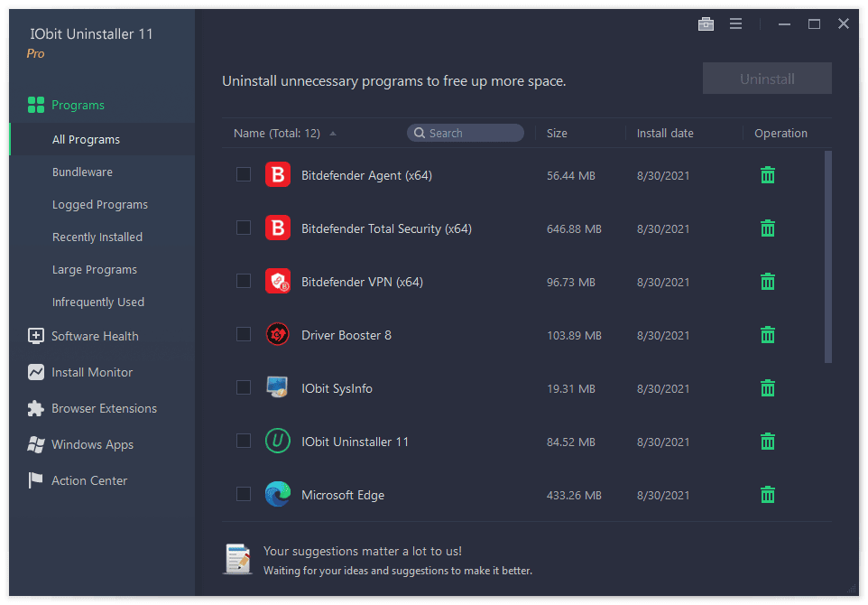The height and width of the screenshot is (605, 868).
Task: Click the 646.88 MB size value
Action: (574, 228)
